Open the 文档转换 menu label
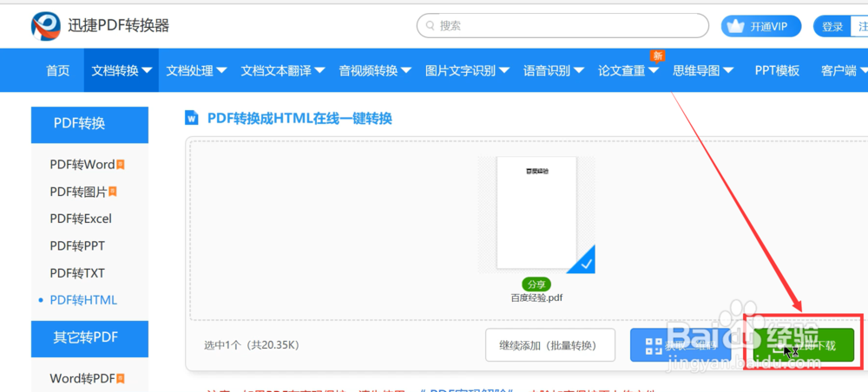 pyautogui.click(x=115, y=70)
